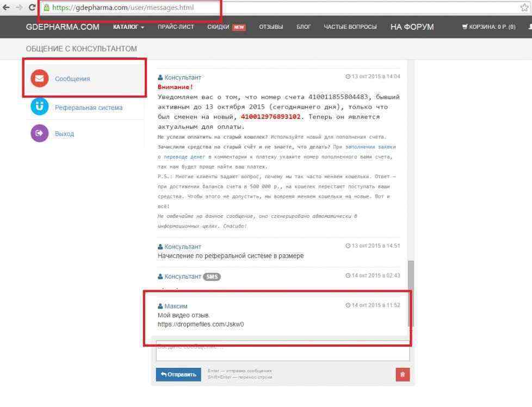Click the browser back arrow
The height and width of the screenshot is (407, 532).
click(x=7, y=8)
